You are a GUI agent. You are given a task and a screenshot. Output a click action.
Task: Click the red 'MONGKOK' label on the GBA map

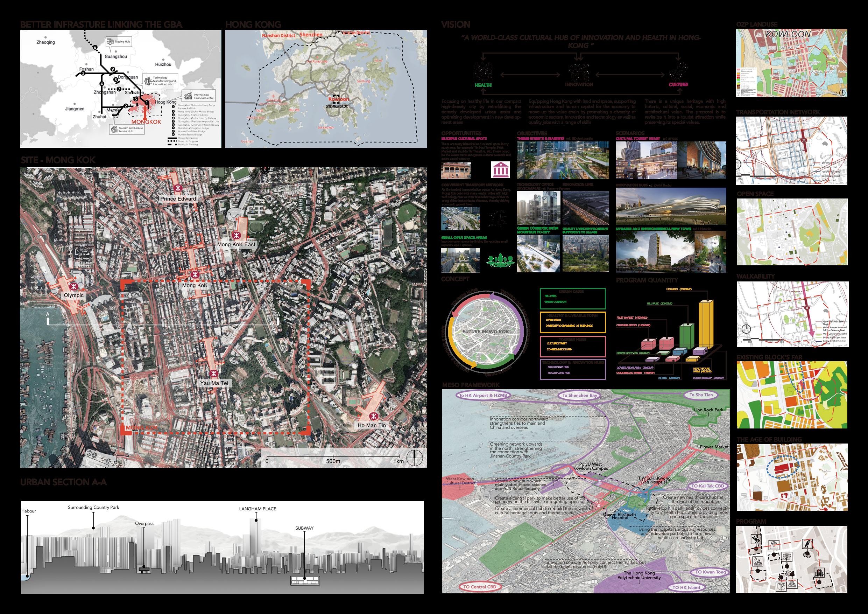[x=146, y=122]
